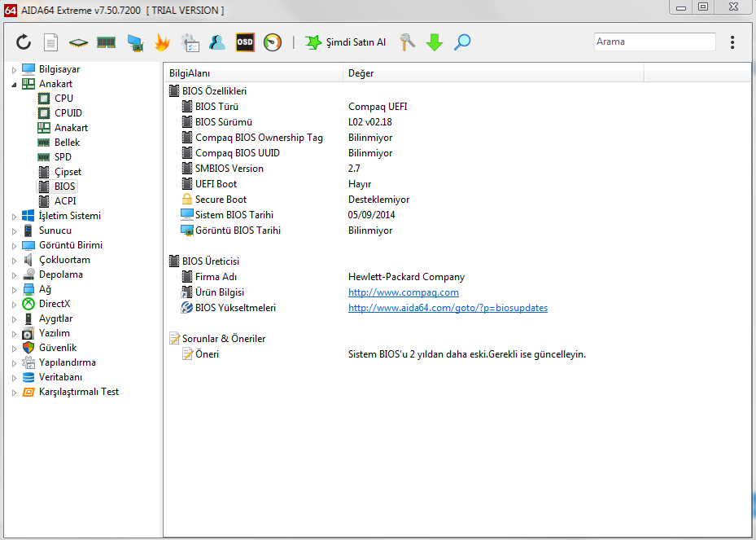
Task: Open the network computer toolbar icon
Action: coord(135,43)
